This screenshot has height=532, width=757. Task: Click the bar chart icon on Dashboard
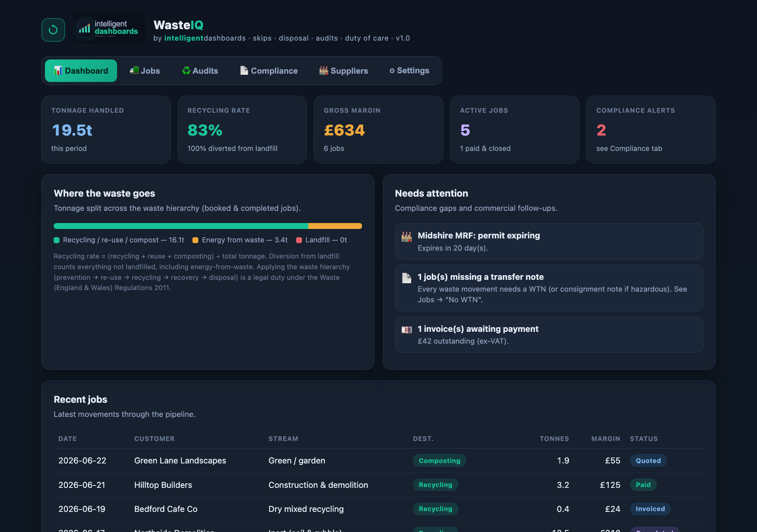pos(58,71)
